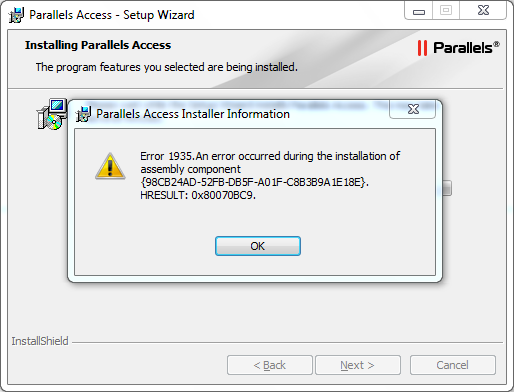The width and height of the screenshot is (514, 392).
Task: Click the visible end of the progress bar
Action: [x=447, y=188]
